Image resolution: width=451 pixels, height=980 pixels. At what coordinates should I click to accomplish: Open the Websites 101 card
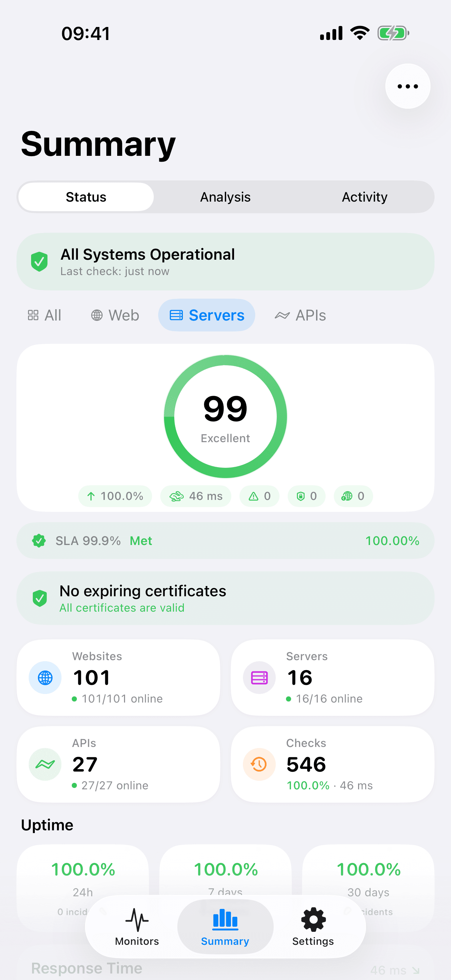(x=118, y=678)
